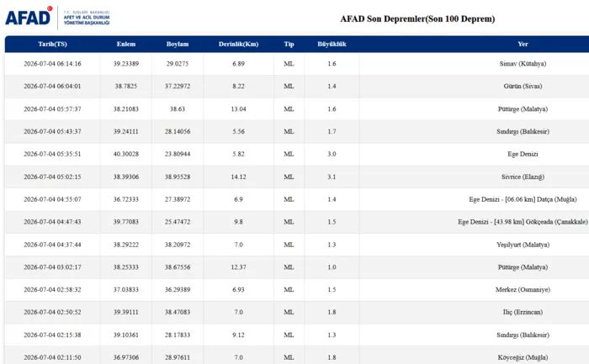
Task: Click latitude value 36.97306
Action: [x=126, y=357]
